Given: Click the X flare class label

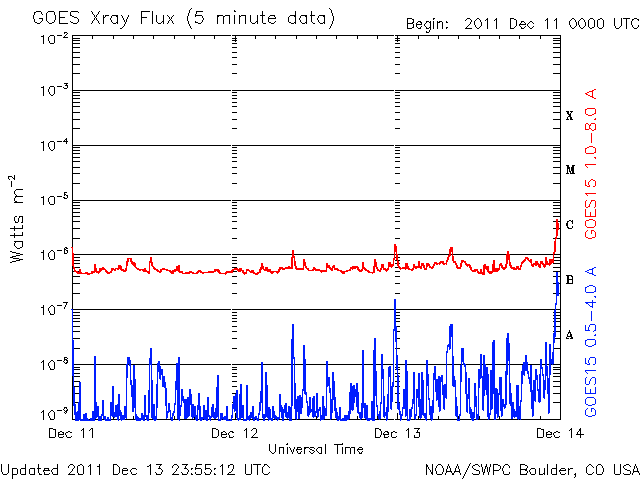Looking at the screenshot, I should [570, 116].
